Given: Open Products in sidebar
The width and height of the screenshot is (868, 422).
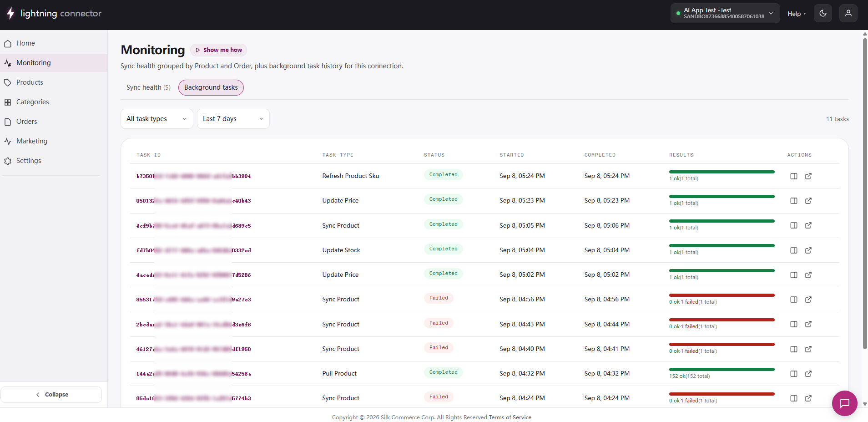Looking at the screenshot, I should [x=54, y=82].
